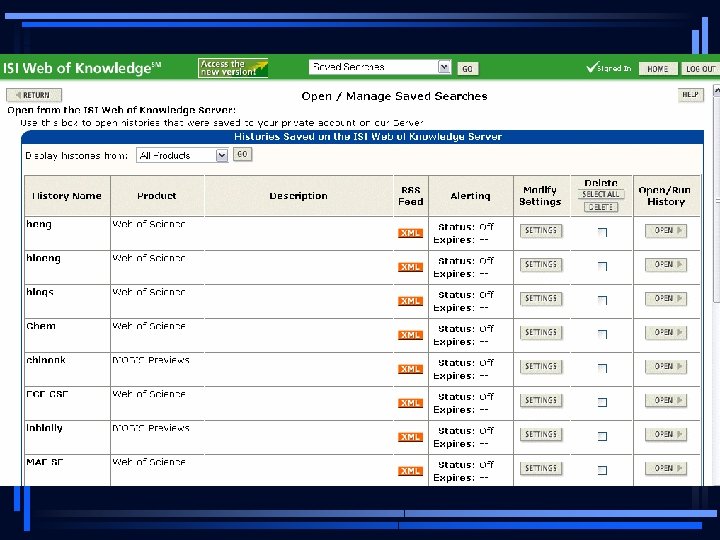
Task: Click SELECT ALL in Delete column
Action: pyautogui.click(x=601, y=194)
